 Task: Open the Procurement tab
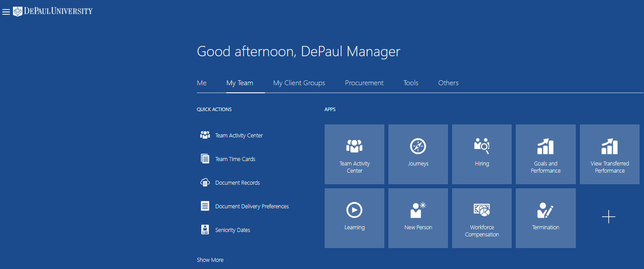(364, 83)
